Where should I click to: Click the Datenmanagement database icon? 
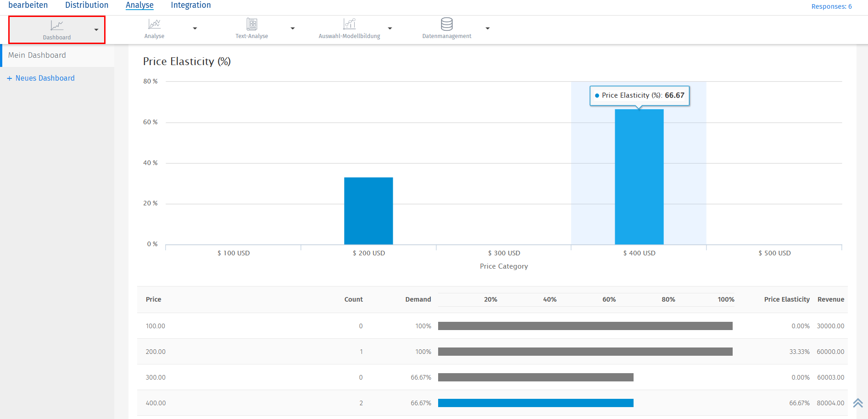click(x=446, y=24)
